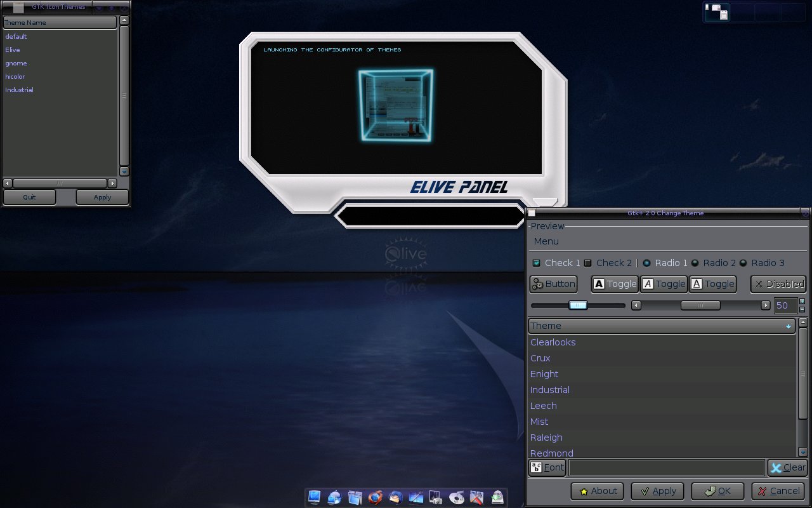
Task: Open the tools configuration icon in the dock
Action: coord(477,497)
